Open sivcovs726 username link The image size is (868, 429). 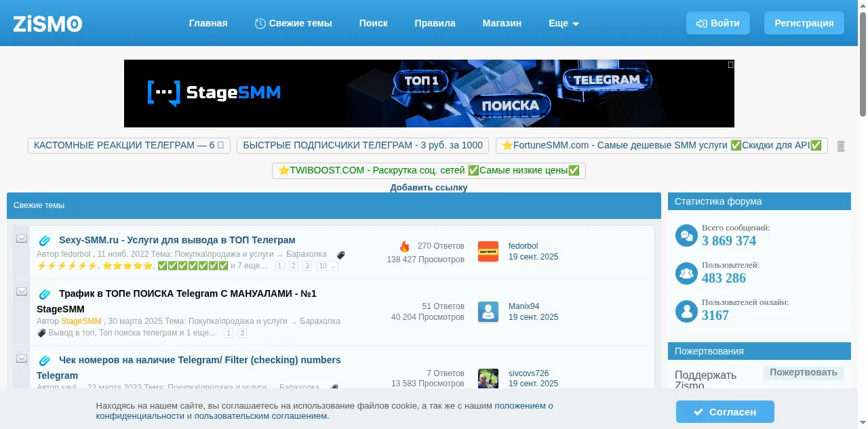pos(529,373)
